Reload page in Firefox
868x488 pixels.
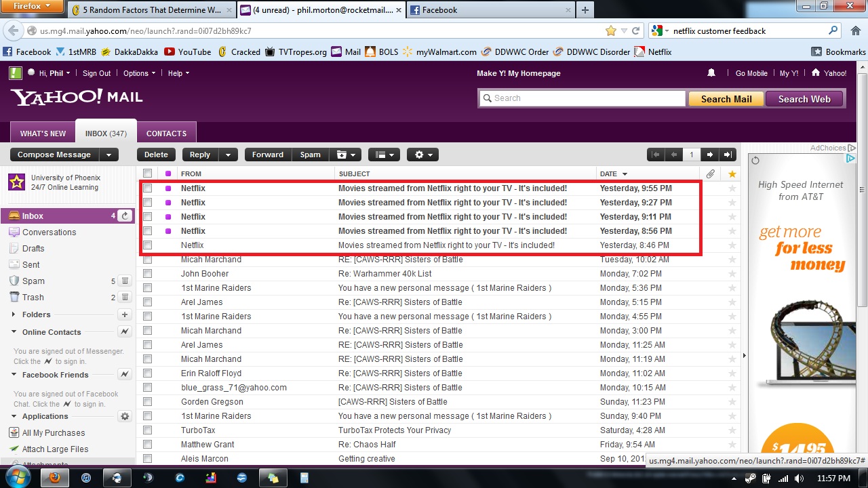[636, 30]
